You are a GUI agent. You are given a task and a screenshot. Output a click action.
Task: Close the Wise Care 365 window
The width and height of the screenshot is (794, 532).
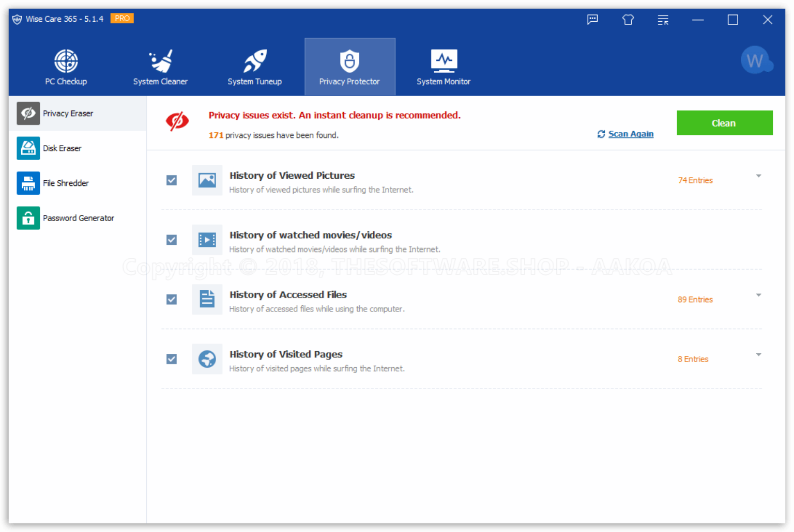pyautogui.click(x=768, y=20)
